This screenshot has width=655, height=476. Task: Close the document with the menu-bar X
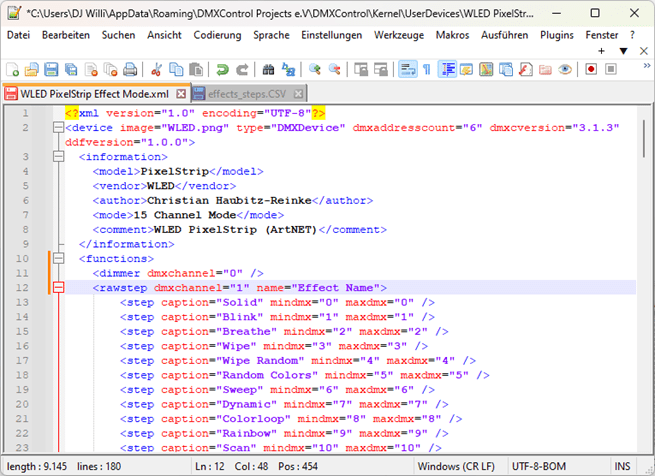point(643,51)
